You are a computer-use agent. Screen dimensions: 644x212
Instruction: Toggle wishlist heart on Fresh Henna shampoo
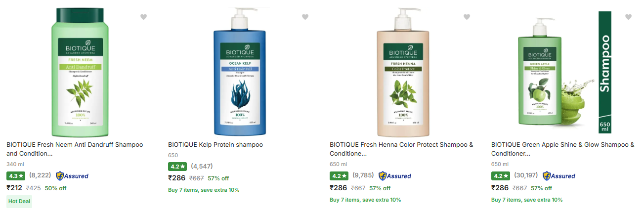(467, 17)
